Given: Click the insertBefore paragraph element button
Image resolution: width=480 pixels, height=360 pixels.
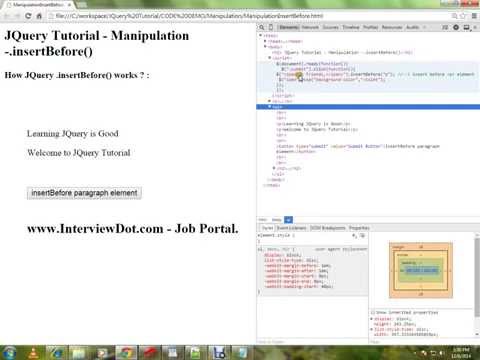Looking at the screenshot, I should click(84, 193).
